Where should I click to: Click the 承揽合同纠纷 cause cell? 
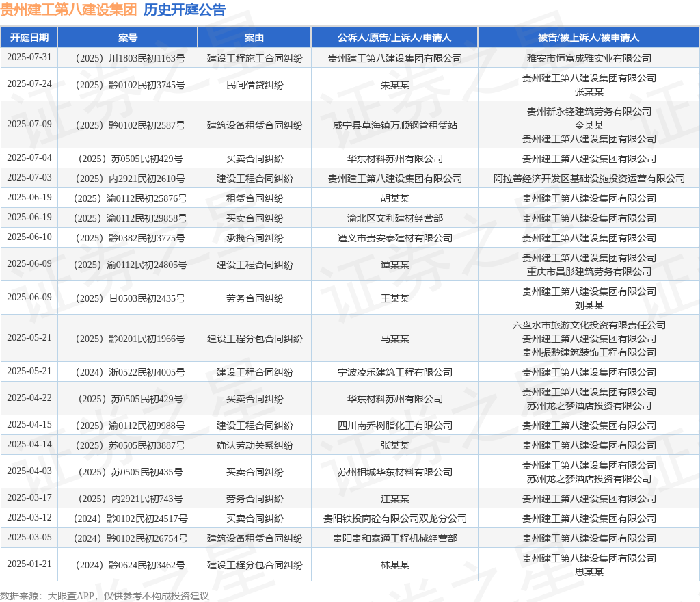coord(254,238)
